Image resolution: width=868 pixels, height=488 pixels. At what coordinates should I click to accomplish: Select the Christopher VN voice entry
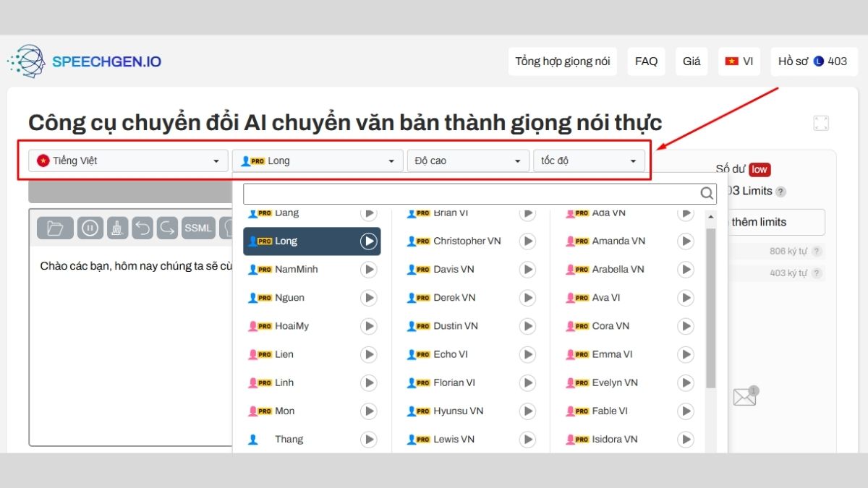click(471, 241)
